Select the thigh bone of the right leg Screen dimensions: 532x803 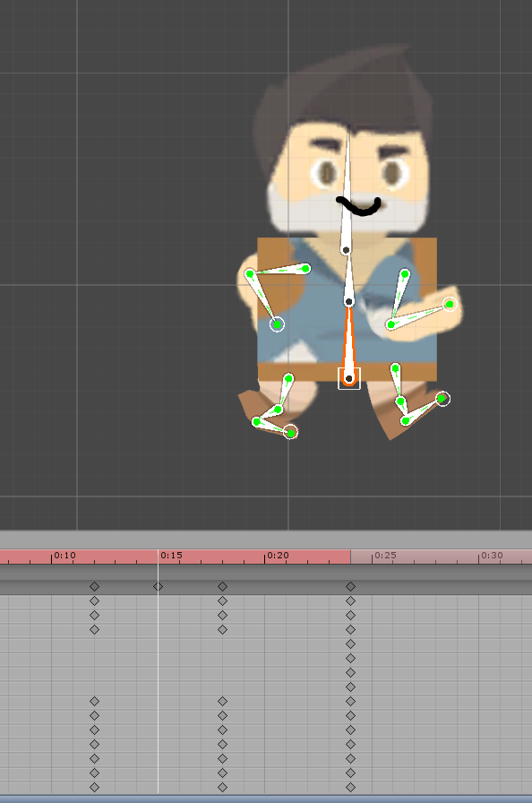tap(398, 384)
